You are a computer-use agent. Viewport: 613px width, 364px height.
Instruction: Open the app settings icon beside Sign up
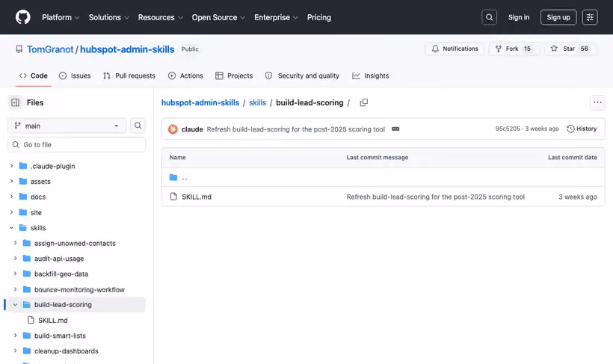pos(590,17)
